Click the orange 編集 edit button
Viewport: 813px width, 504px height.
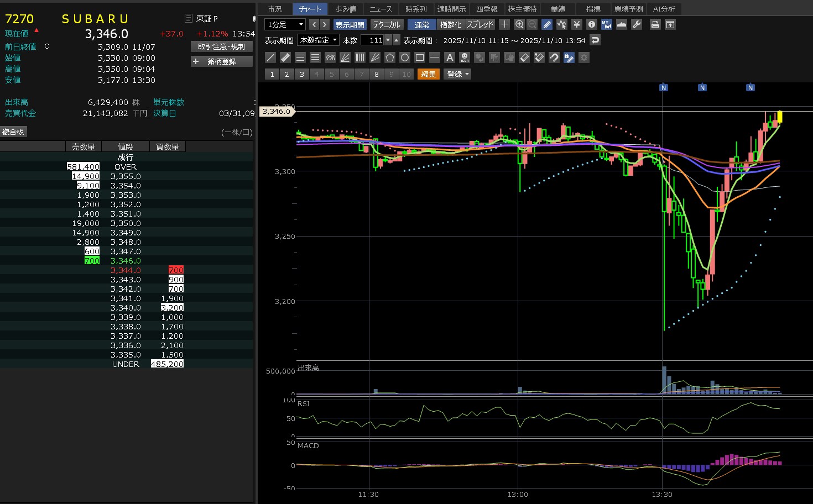(x=428, y=74)
